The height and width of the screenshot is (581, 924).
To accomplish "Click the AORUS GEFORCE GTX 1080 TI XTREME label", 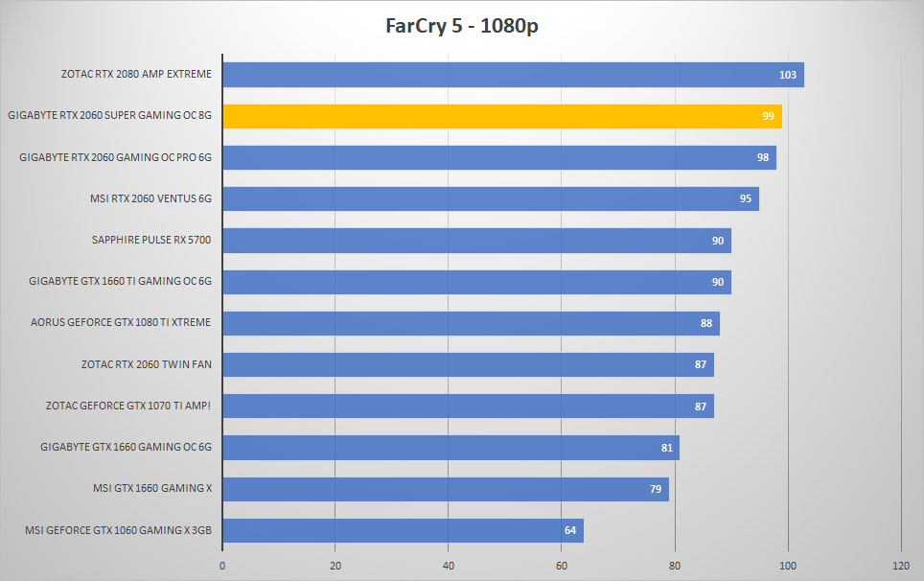I will pyautogui.click(x=121, y=322).
